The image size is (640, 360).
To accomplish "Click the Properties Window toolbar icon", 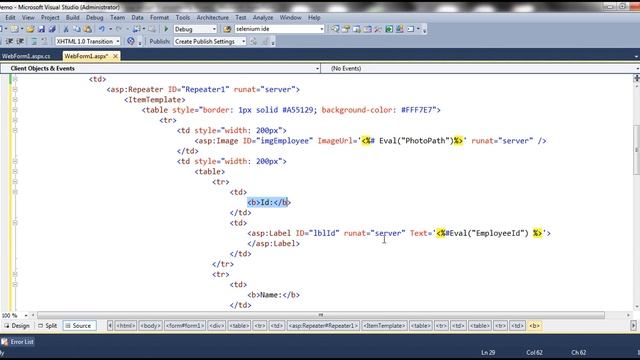I will [x=346, y=29].
